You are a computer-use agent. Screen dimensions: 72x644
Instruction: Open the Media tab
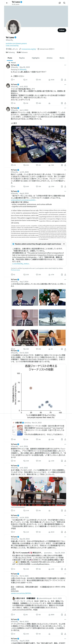(x=62, y=58)
